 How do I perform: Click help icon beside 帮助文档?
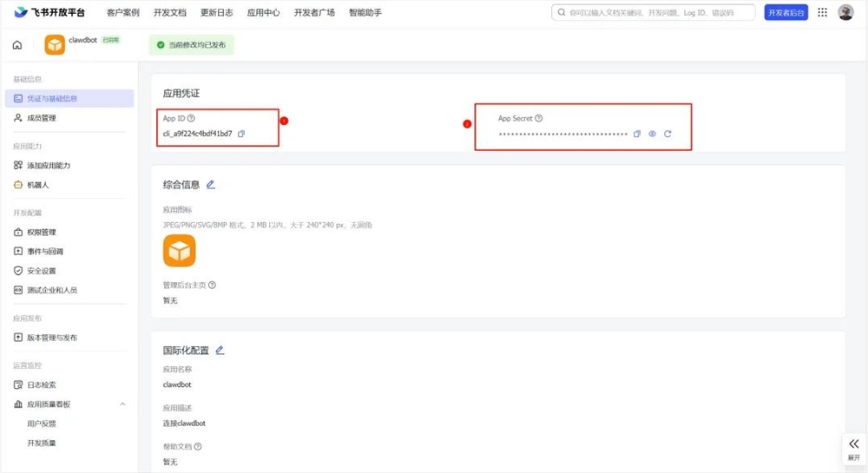(x=198, y=446)
